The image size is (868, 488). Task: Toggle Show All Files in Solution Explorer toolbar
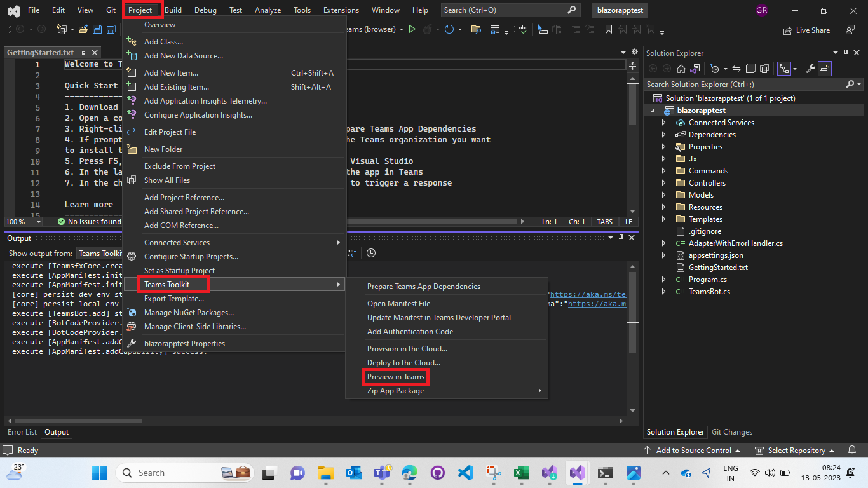[x=764, y=69]
